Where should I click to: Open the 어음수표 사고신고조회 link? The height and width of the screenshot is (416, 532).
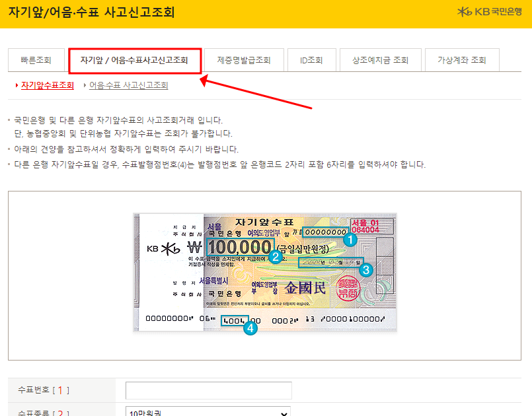point(129,85)
